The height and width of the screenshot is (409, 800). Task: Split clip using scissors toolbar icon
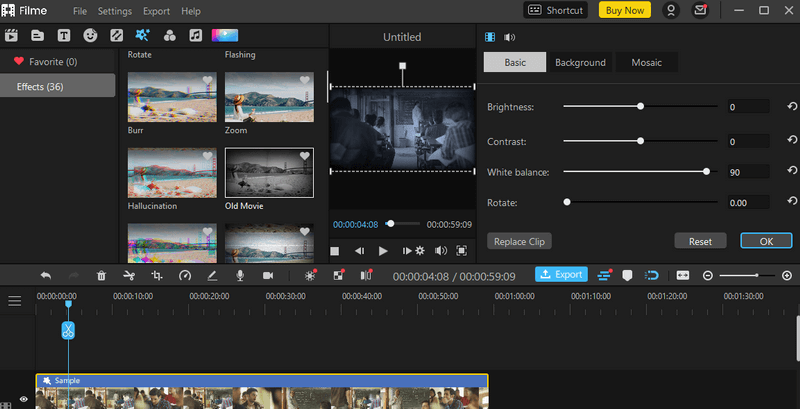[x=129, y=275]
